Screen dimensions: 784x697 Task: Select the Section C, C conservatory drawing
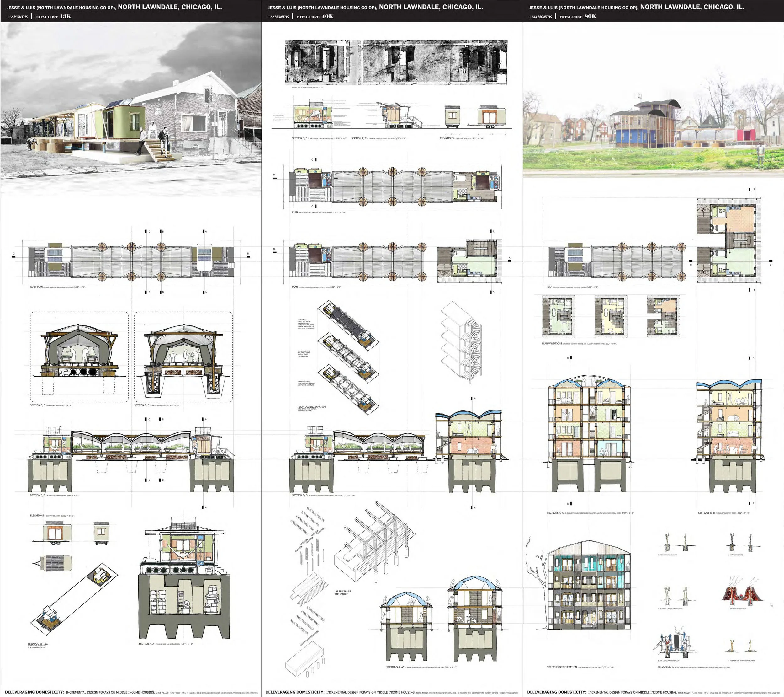click(x=79, y=357)
